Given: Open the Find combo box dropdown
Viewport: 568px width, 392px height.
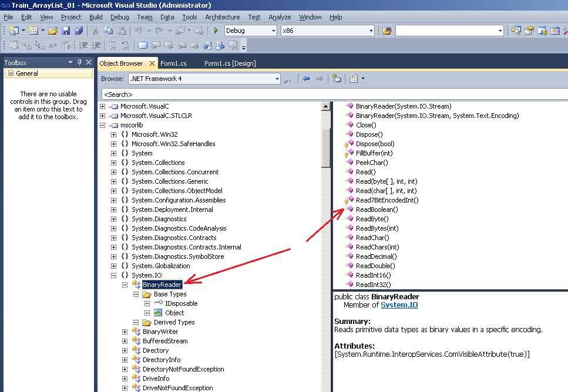Looking at the screenshot, I should pyautogui.click(x=500, y=31).
